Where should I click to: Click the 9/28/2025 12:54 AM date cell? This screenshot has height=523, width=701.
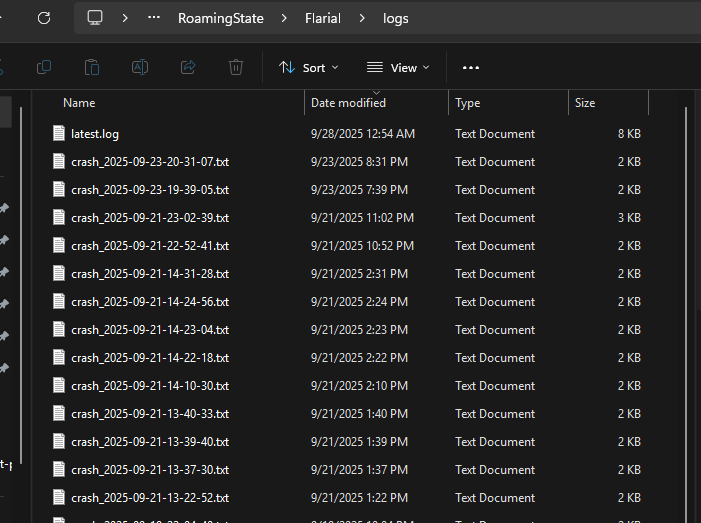pyautogui.click(x=363, y=134)
